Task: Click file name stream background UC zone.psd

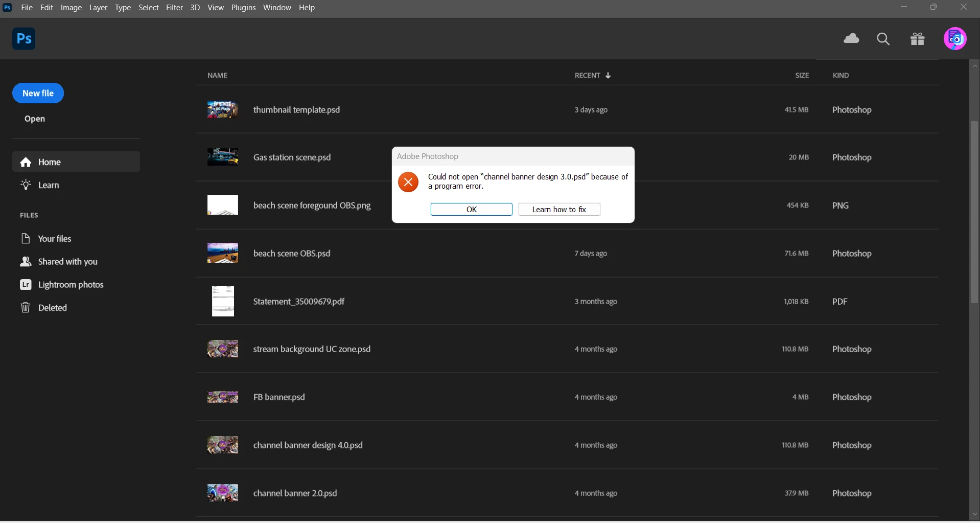Action: (x=312, y=349)
